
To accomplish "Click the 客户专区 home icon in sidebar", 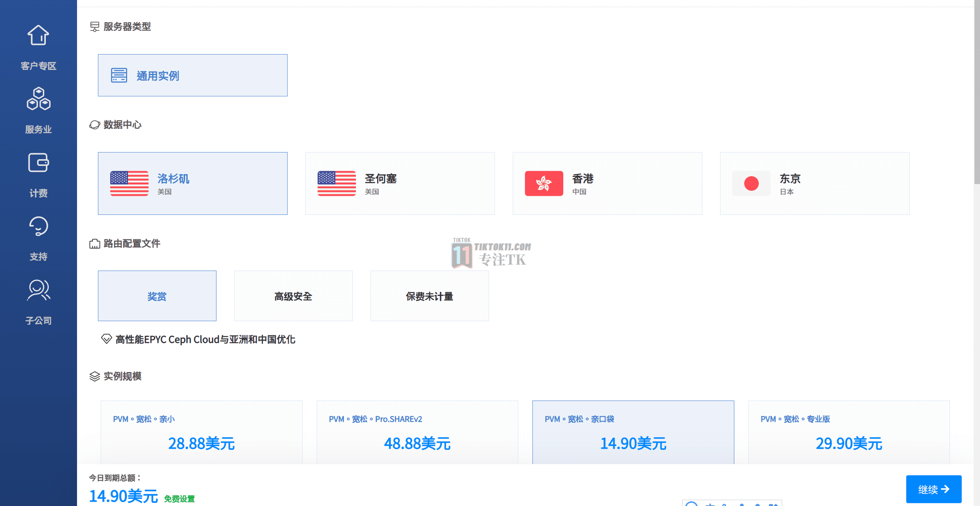I will click(x=38, y=35).
